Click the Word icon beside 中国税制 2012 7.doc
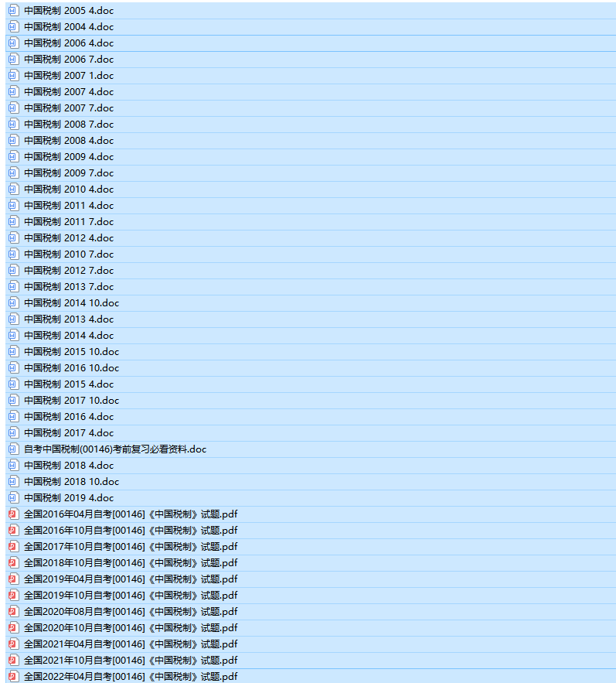 point(13,271)
